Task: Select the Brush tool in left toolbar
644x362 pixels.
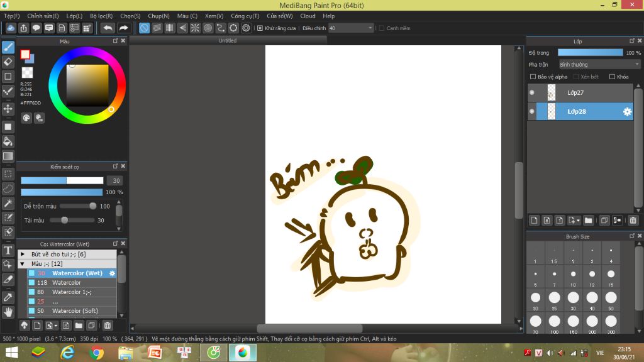Action: pyautogui.click(x=8, y=47)
